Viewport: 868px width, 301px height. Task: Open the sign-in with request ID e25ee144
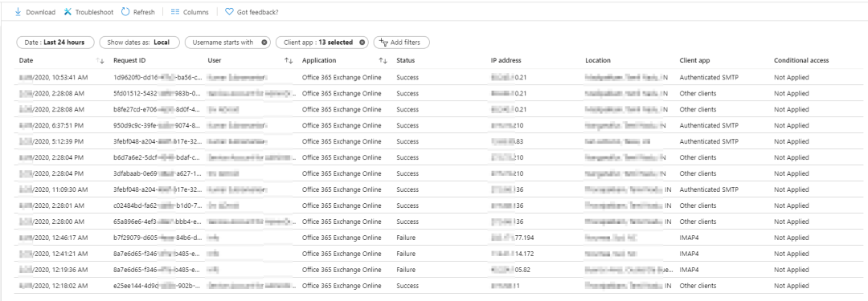click(x=157, y=286)
